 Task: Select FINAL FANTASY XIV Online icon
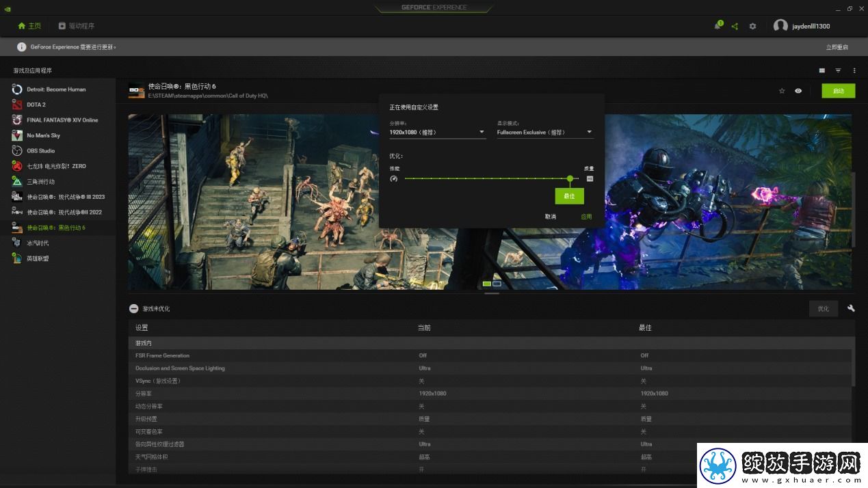(18, 120)
